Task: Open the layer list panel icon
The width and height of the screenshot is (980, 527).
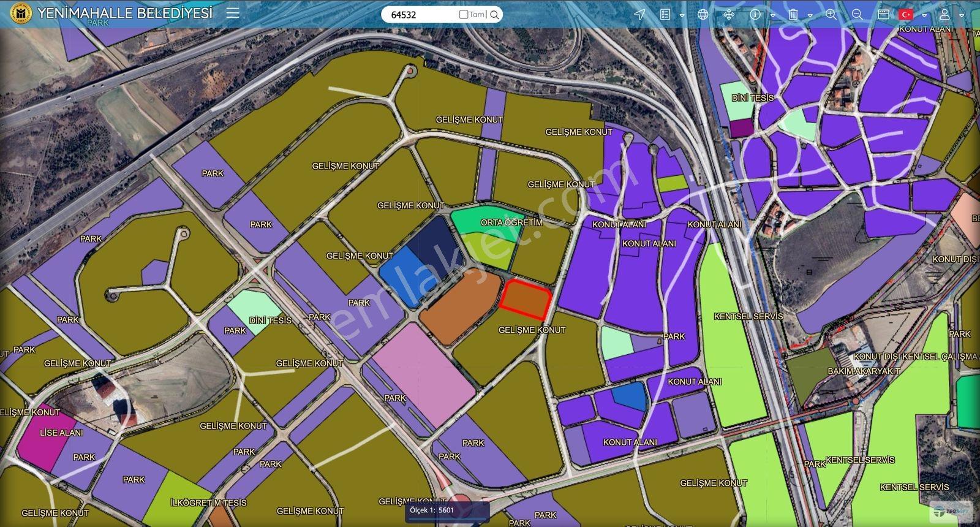Action: (x=666, y=14)
